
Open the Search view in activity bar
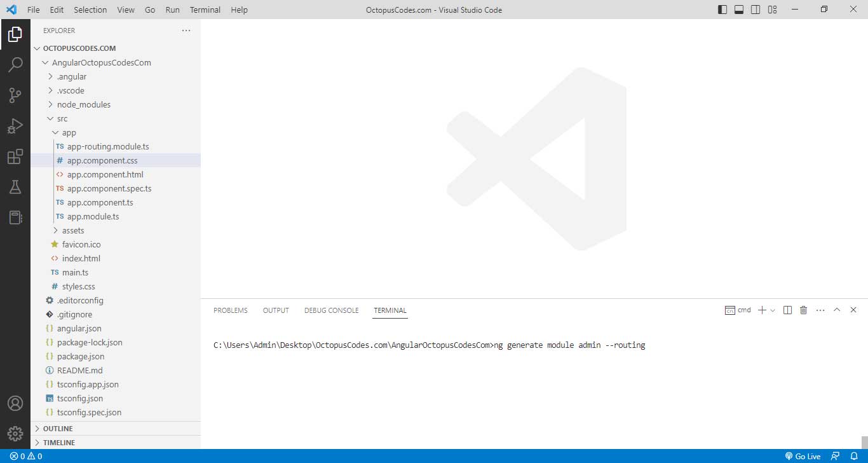click(x=15, y=65)
